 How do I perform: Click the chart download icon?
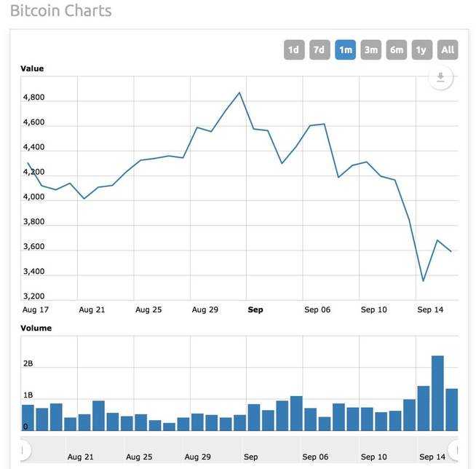point(440,77)
